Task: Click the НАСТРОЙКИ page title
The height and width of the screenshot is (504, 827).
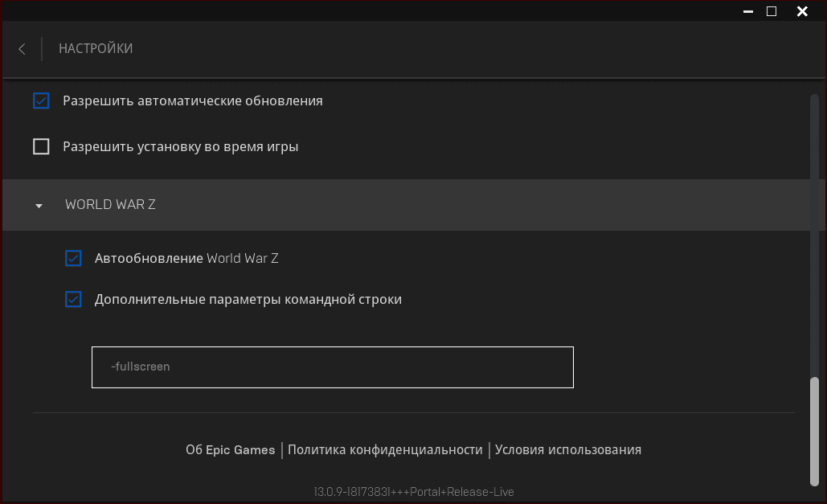Action: coord(96,48)
